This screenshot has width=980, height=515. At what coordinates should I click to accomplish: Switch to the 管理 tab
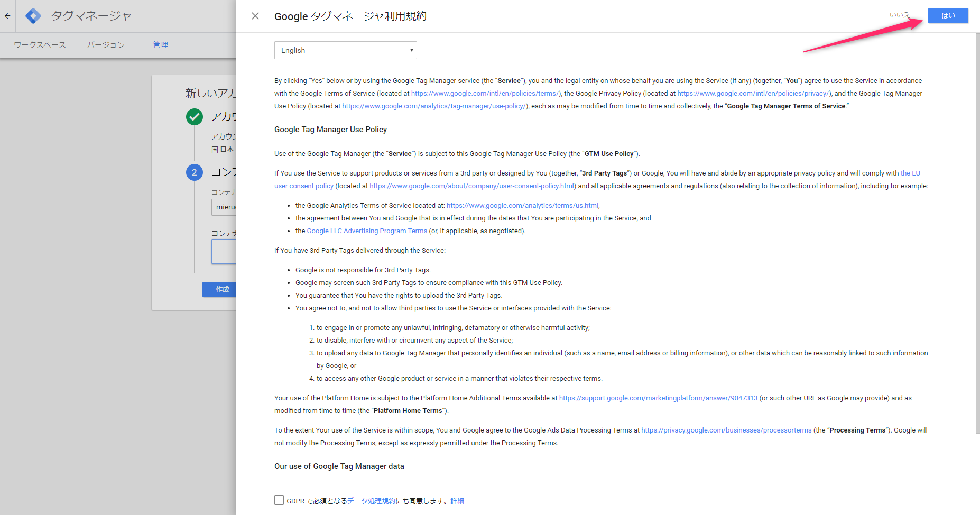161,45
